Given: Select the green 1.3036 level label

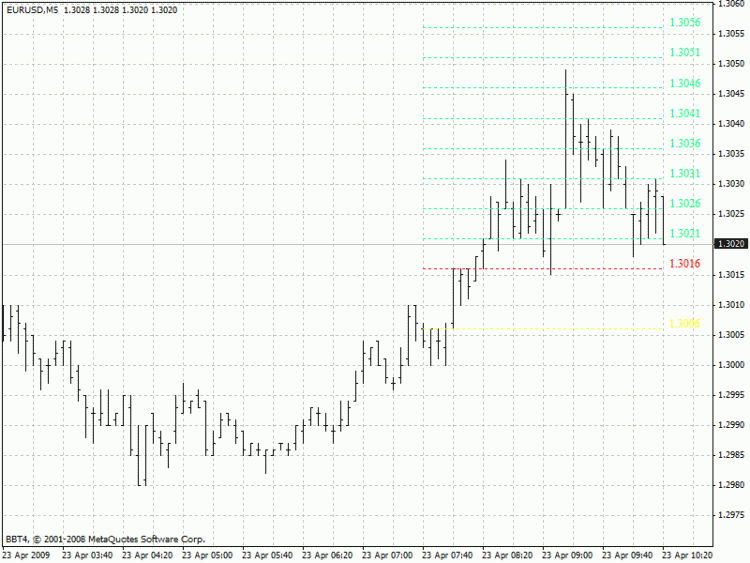Looking at the screenshot, I should 685,144.
